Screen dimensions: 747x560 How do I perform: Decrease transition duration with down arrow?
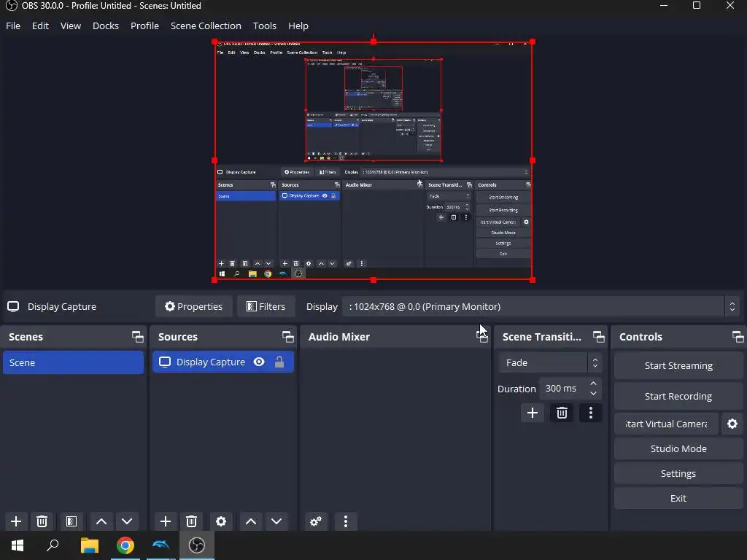[593, 393]
